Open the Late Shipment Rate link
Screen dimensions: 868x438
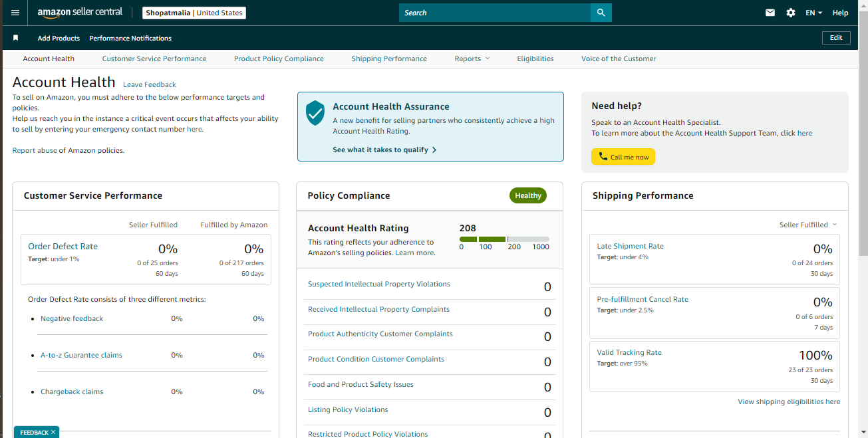click(x=630, y=246)
